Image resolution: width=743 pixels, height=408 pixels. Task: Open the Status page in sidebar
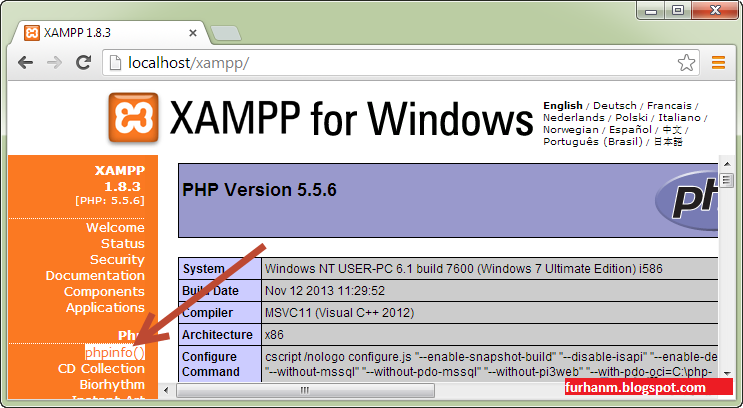pyautogui.click(x=123, y=244)
